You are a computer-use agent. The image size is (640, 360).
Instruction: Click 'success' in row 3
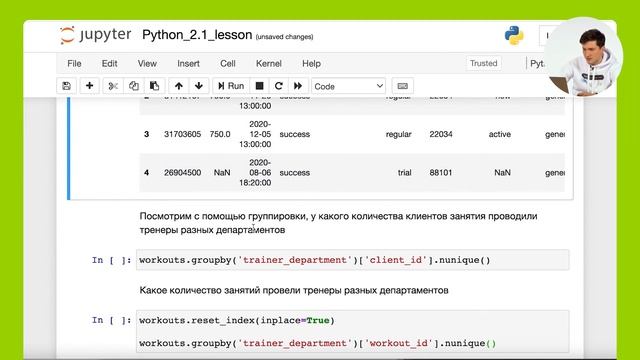[x=295, y=134]
